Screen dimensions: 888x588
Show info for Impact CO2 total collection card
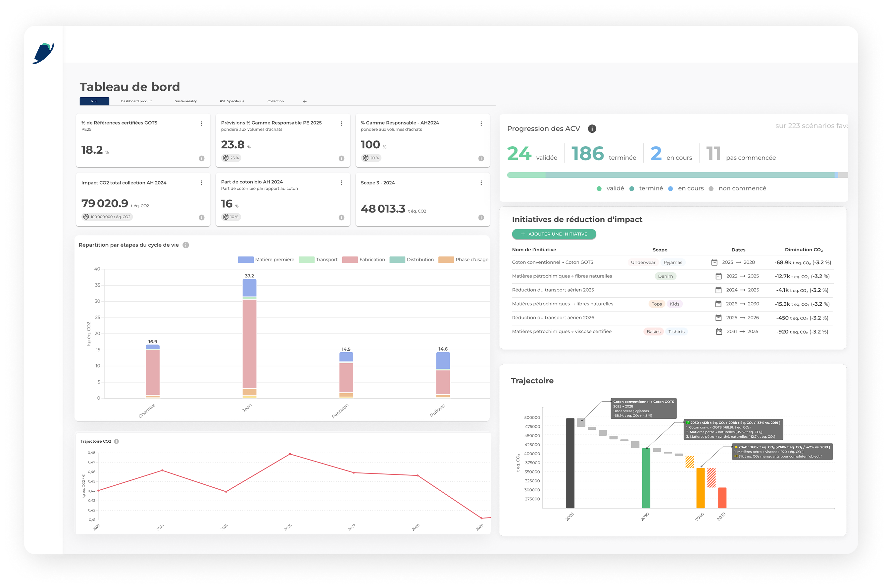click(202, 218)
